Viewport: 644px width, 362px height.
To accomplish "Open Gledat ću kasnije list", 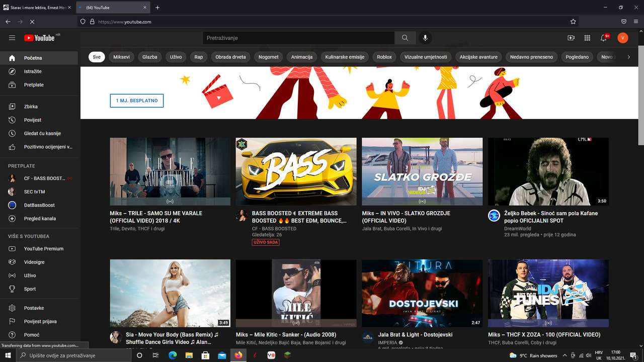I will point(40,134).
